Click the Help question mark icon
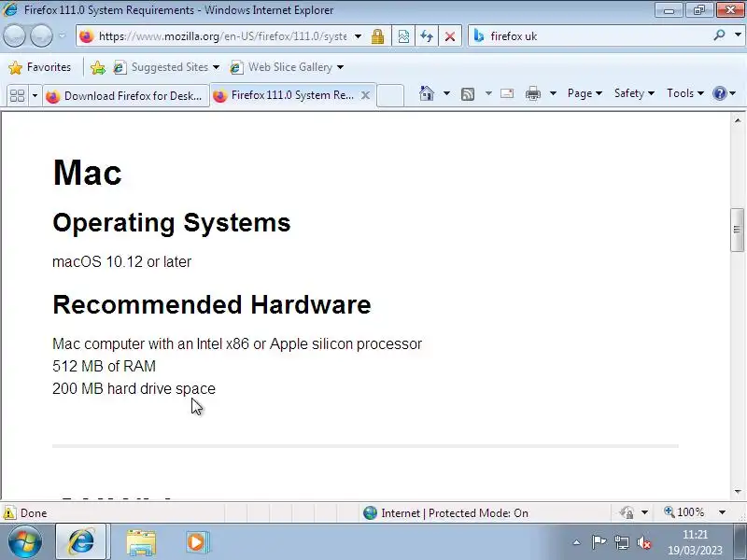This screenshot has width=747, height=560. pyautogui.click(x=719, y=93)
